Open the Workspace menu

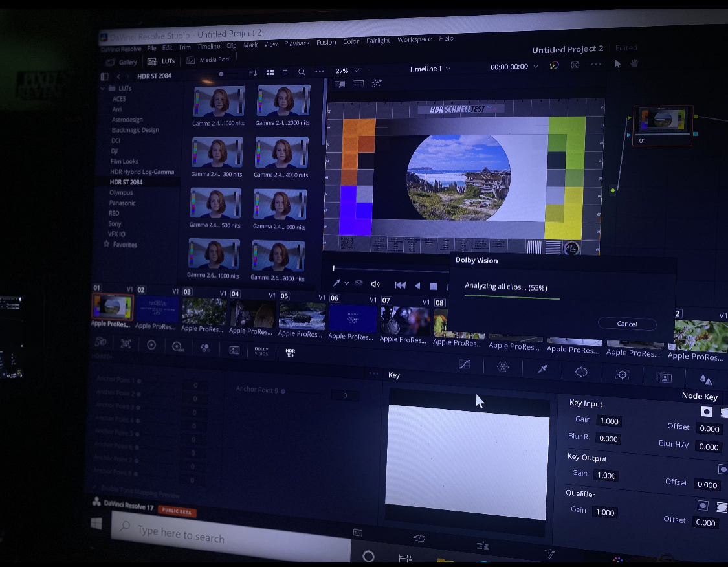click(414, 39)
